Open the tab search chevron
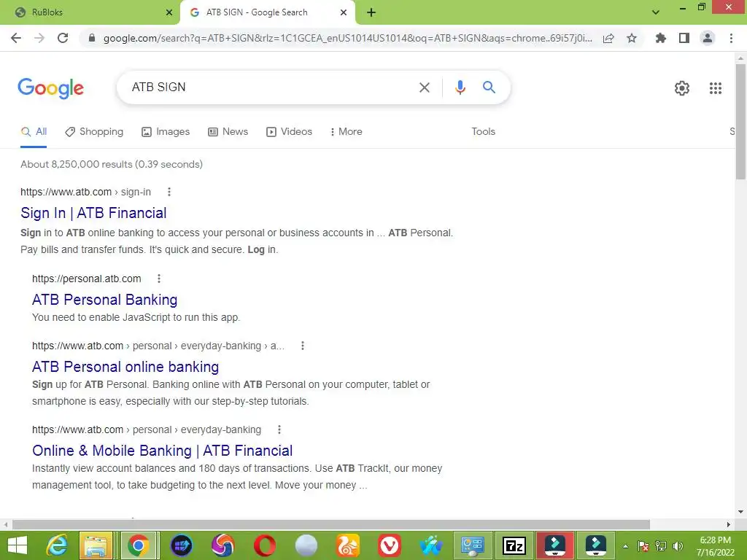The width and height of the screenshot is (747, 560). coord(656,12)
